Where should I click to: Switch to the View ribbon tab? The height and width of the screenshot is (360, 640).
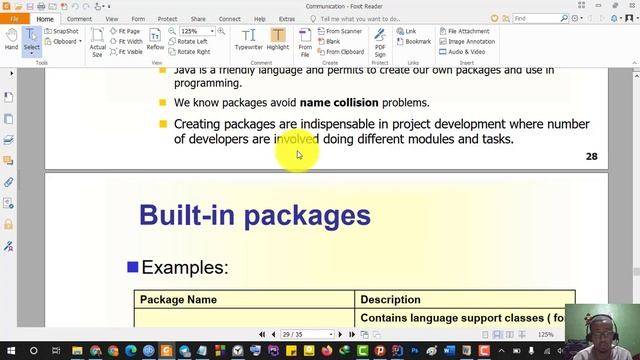111,19
